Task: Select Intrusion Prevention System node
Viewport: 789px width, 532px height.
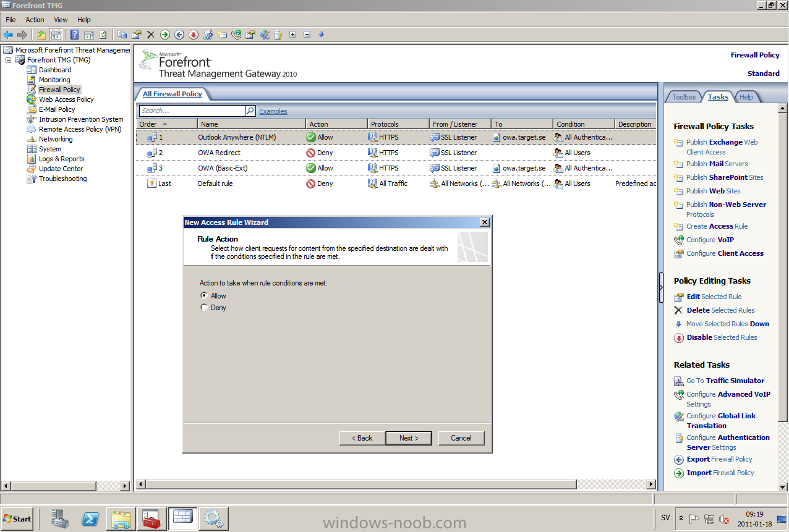Action: 81,119
